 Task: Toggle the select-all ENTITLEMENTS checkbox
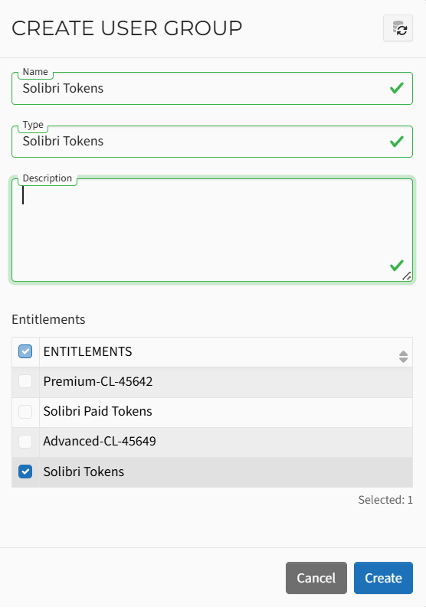tap(25, 352)
